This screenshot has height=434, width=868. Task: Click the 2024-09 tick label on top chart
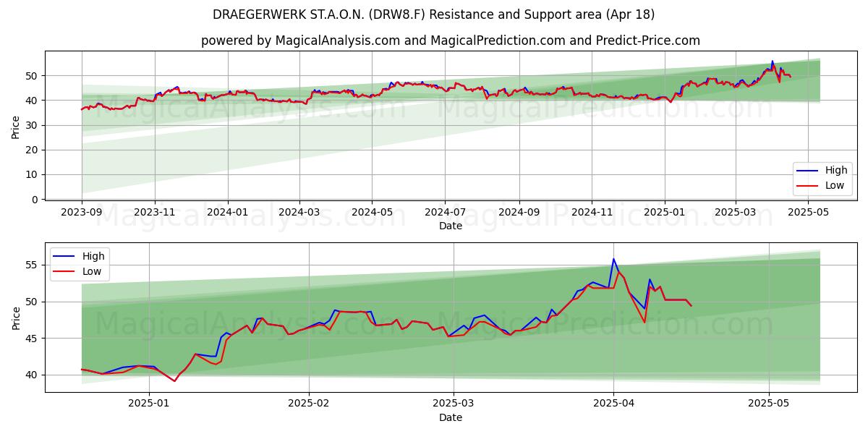pyautogui.click(x=519, y=213)
